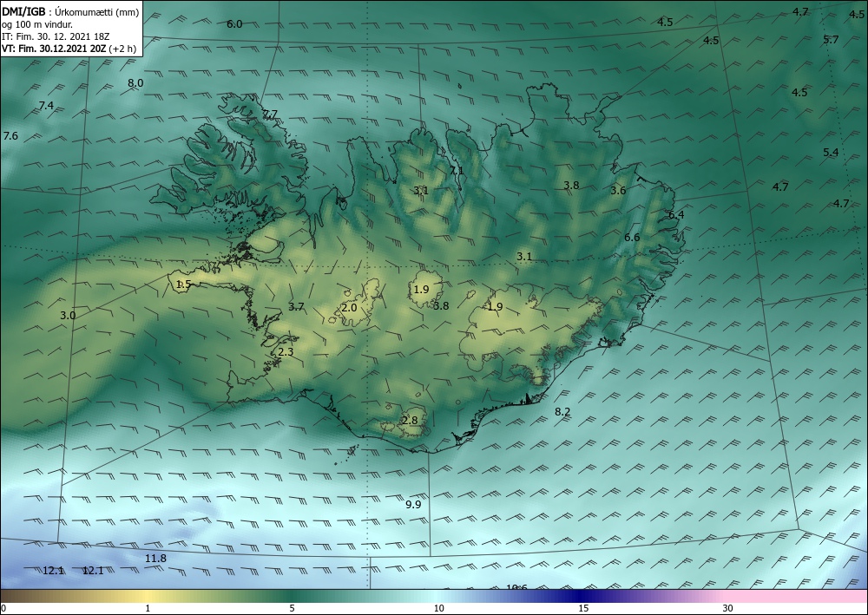
Task: Click the 8.0 value on the map
Action: click(135, 83)
